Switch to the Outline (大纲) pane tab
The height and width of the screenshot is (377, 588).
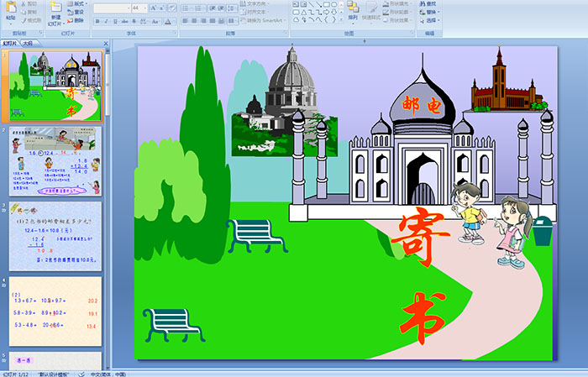click(x=28, y=44)
